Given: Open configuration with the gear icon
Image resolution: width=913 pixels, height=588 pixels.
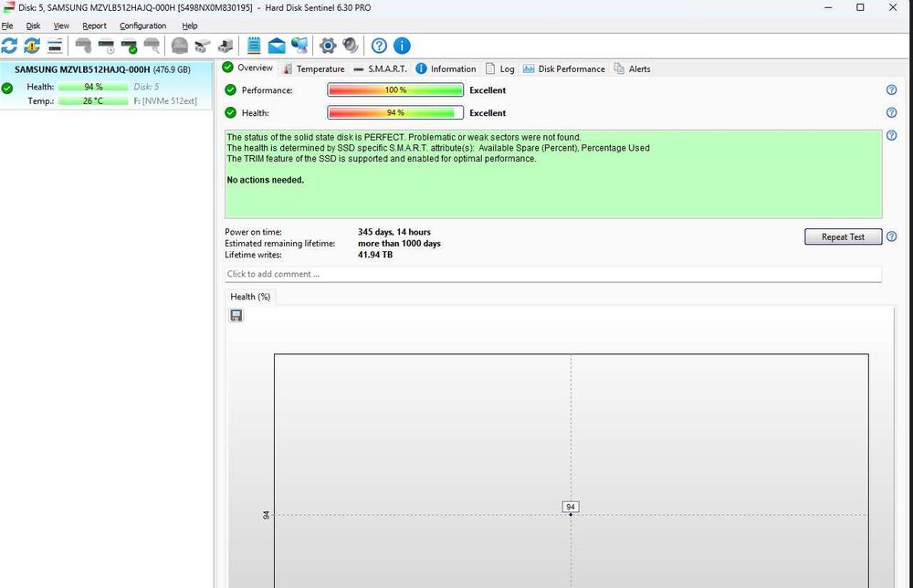Looking at the screenshot, I should pyautogui.click(x=328, y=46).
